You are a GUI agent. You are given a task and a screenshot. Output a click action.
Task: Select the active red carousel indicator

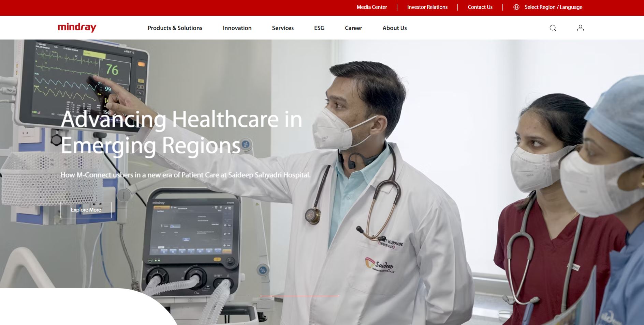[x=299, y=296]
